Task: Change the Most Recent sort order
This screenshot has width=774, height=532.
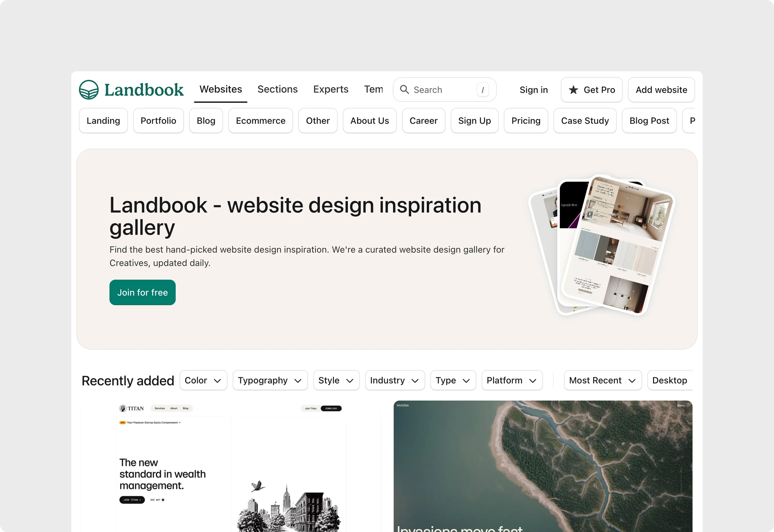Action: pos(602,380)
